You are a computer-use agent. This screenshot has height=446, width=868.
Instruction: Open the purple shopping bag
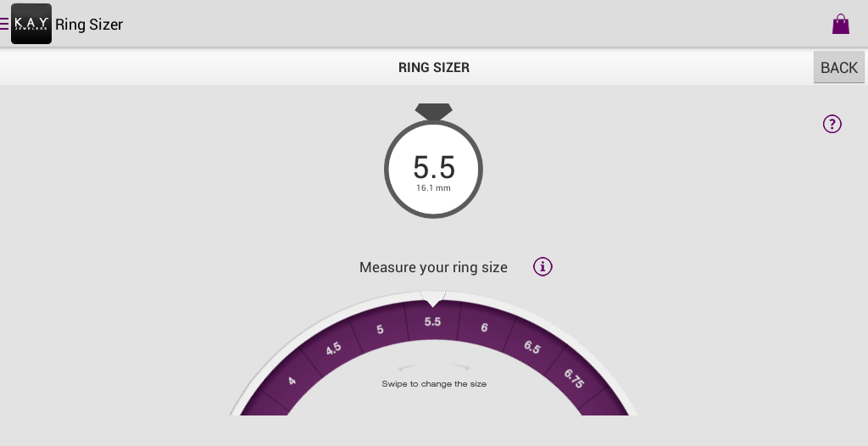click(840, 24)
